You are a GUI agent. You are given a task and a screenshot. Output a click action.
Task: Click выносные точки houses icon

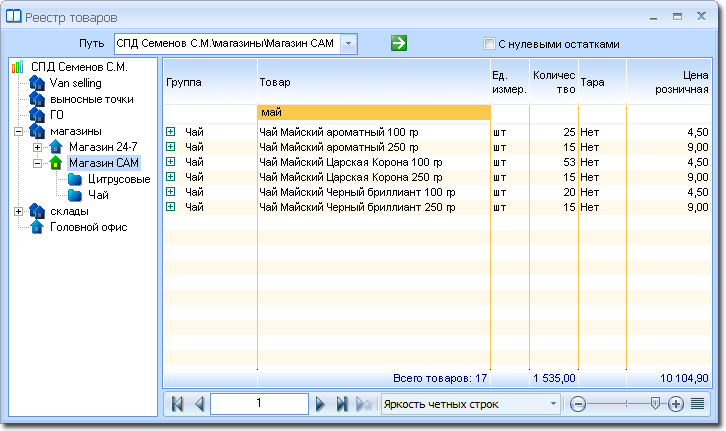[x=37, y=99]
